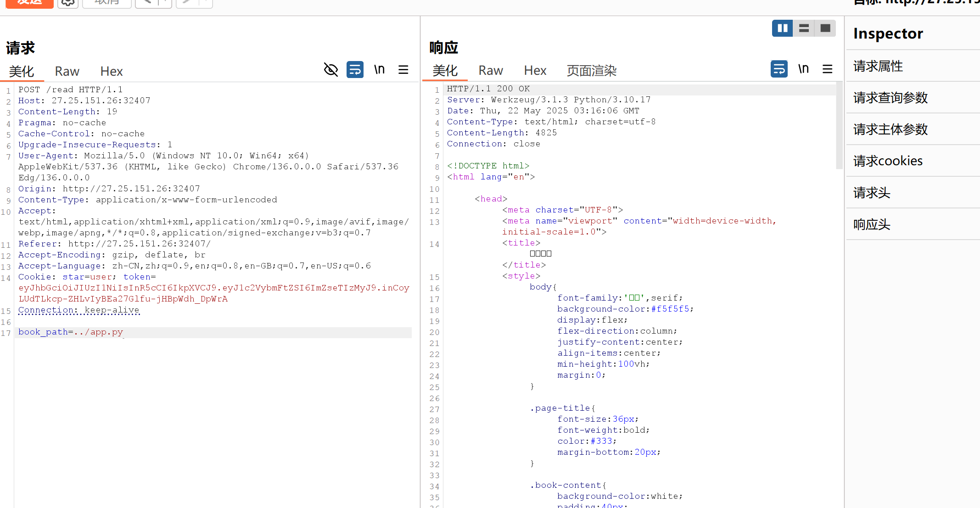Click the Date response header
This screenshot has height=508, width=980.
(x=543, y=111)
